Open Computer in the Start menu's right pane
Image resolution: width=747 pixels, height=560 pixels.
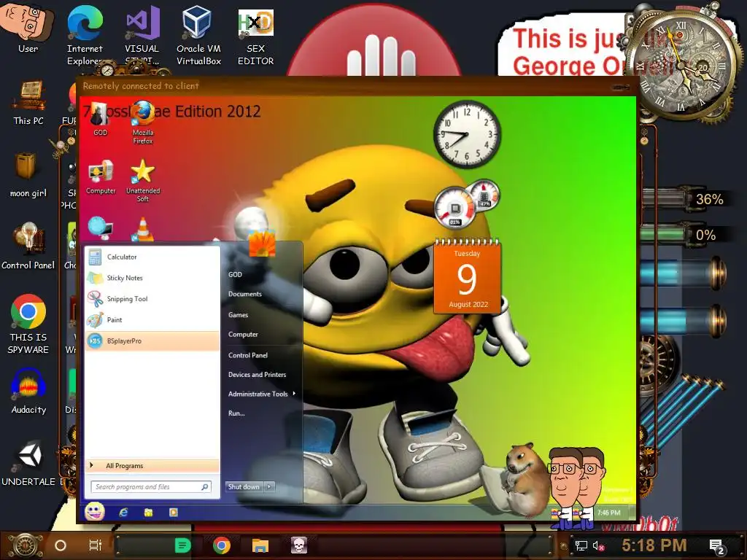point(243,334)
